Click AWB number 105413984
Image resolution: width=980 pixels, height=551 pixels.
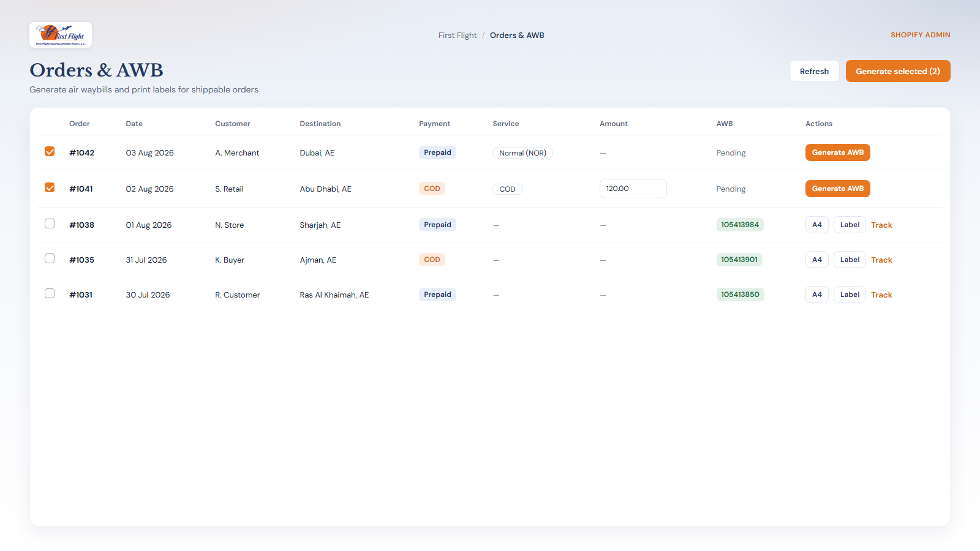point(740,225)
